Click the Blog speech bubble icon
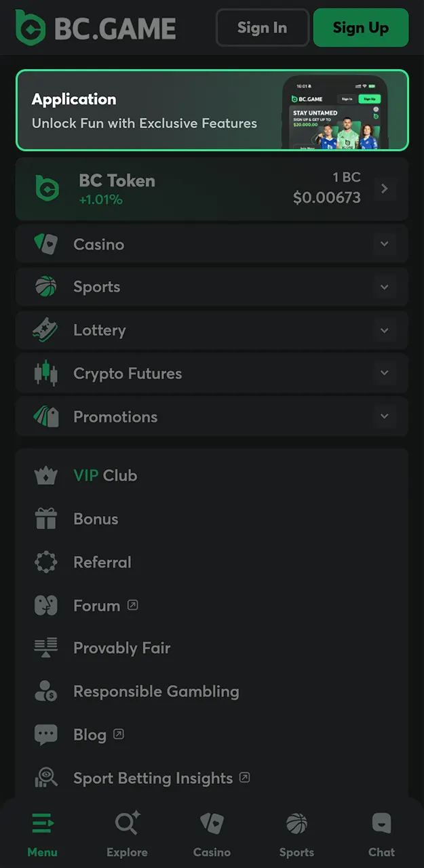This screenshot has width=424, height=868. (x=46, y=735)
